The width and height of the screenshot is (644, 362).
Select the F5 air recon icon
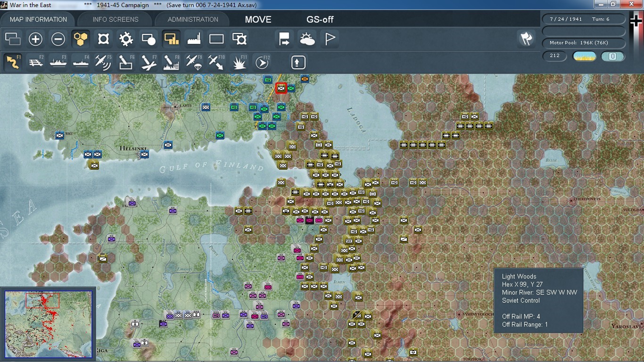tap(103, 62)
